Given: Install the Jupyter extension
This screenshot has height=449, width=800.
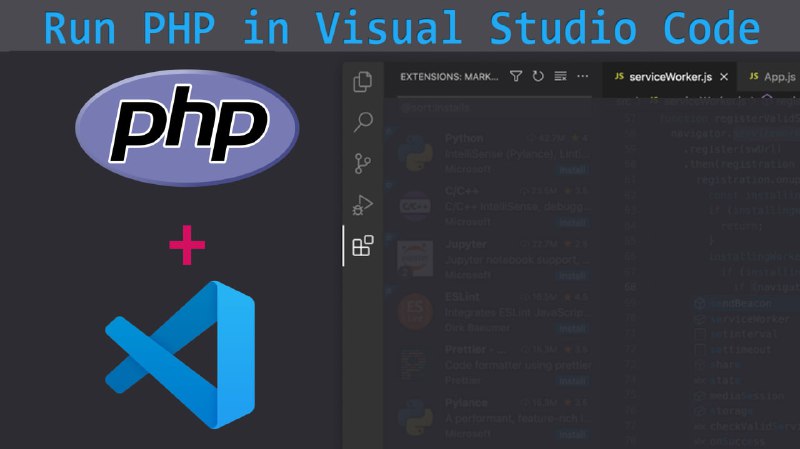Looking at the screenshot, I should pos(572,276).
